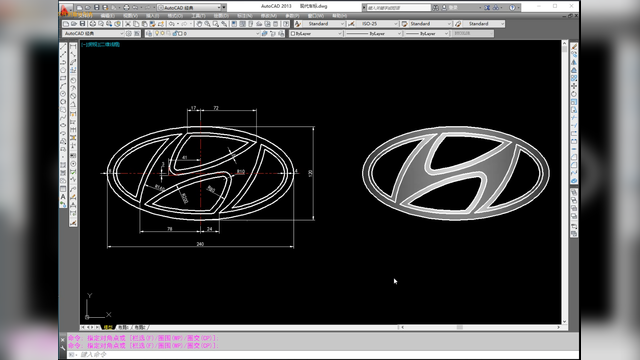Open the 修改(M) menu

point(269,16)
